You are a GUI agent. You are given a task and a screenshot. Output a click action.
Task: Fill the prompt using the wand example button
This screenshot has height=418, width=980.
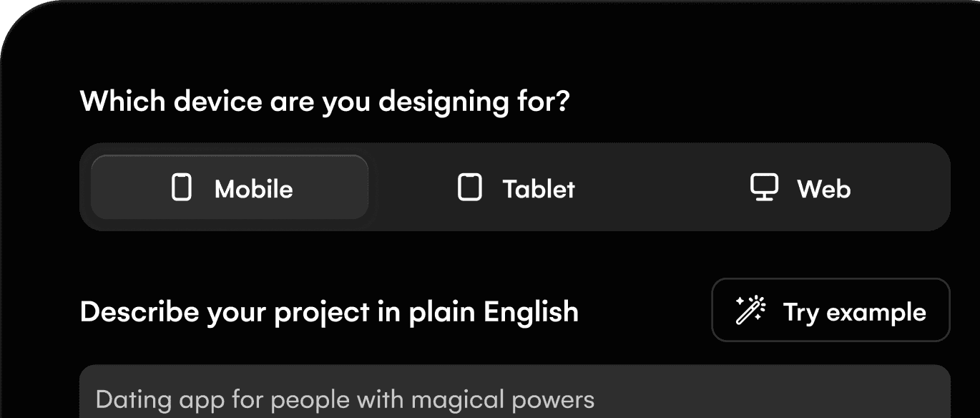pos(830,310)
